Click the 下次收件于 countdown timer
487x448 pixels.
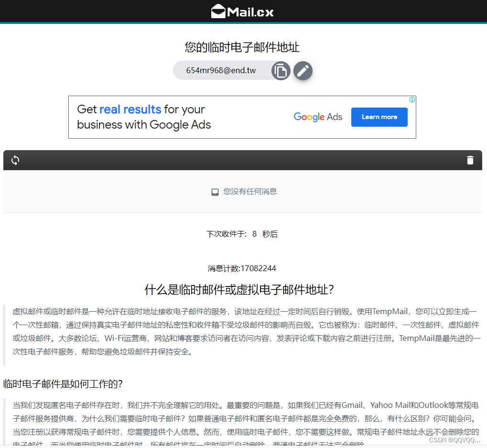coord(242,234)
